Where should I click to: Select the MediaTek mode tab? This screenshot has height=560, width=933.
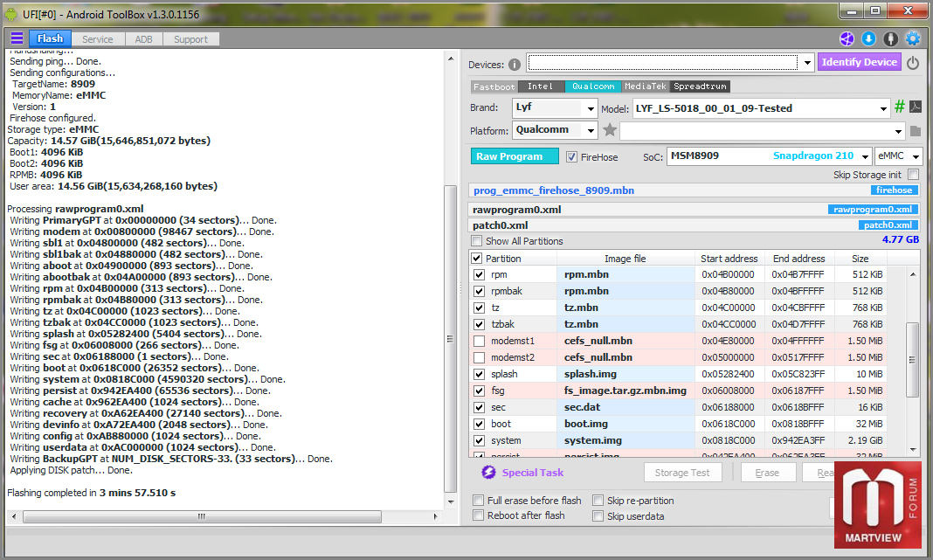coord(646,86)
